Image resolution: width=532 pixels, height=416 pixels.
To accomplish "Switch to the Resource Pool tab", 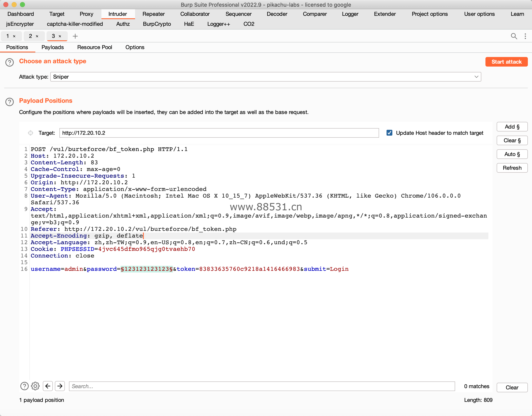I will coord(95,47).
